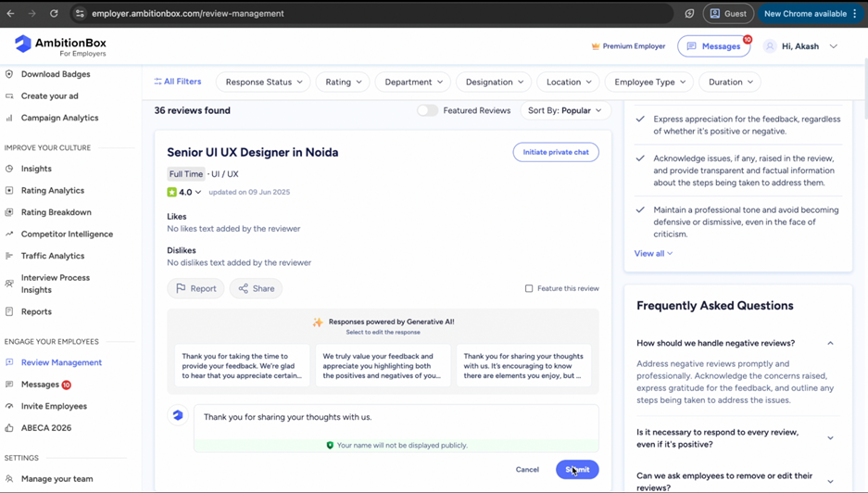This screenshot has height=493, width=868.
Task: Click the AmbitionBox logo icon
Action: [x=23, y=44]
